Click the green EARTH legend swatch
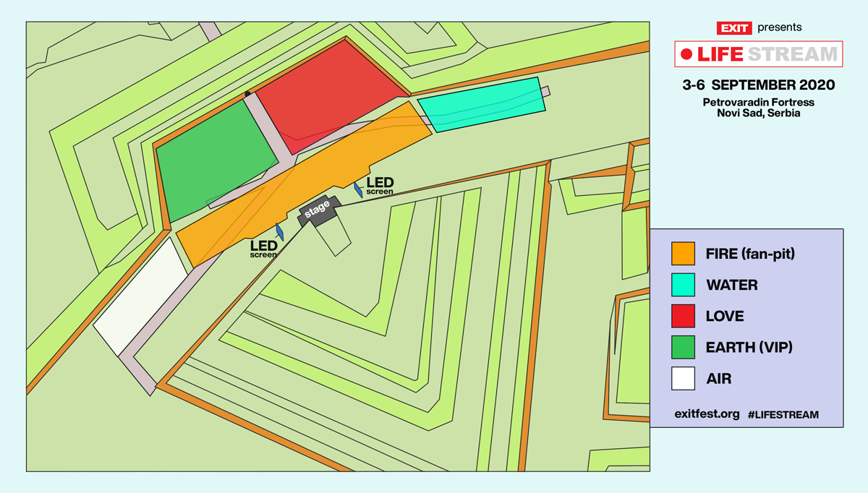Screen dimensions: 868x493 coord(683,348)
